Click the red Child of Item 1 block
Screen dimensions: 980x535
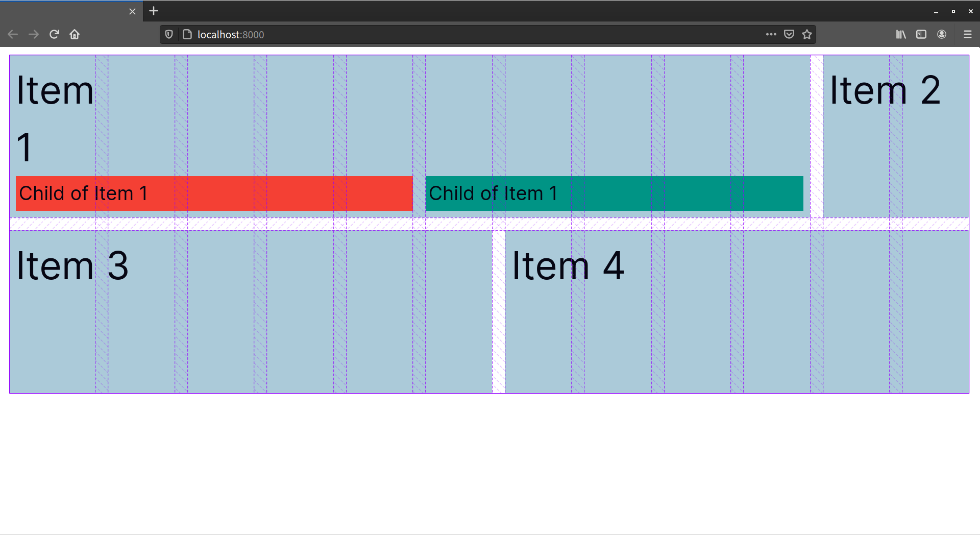click(214, 193)
